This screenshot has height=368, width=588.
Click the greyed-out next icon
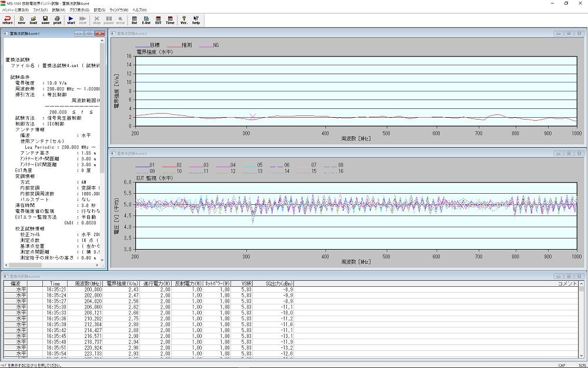coord(83,20)
